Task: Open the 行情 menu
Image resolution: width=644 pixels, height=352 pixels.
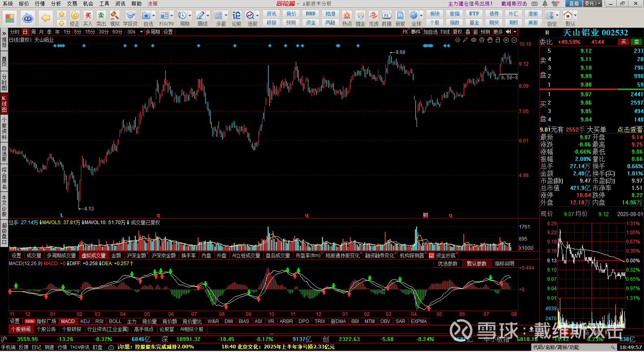Action: click(x=40, y=4)
